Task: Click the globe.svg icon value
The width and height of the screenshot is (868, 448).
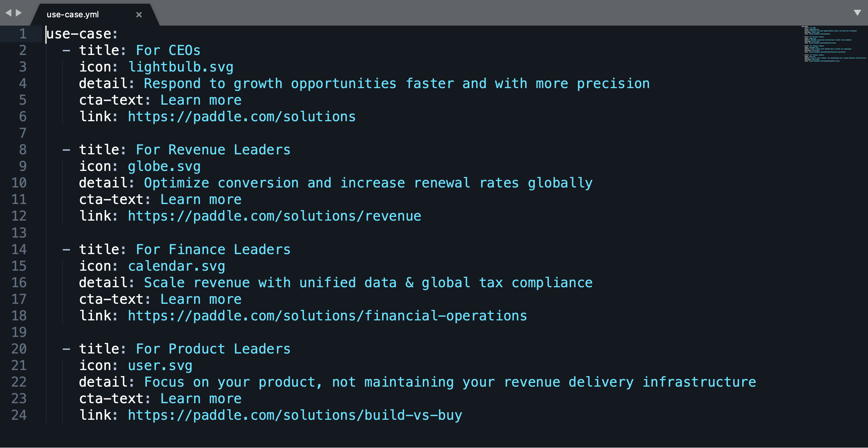Action: point(164,166)
